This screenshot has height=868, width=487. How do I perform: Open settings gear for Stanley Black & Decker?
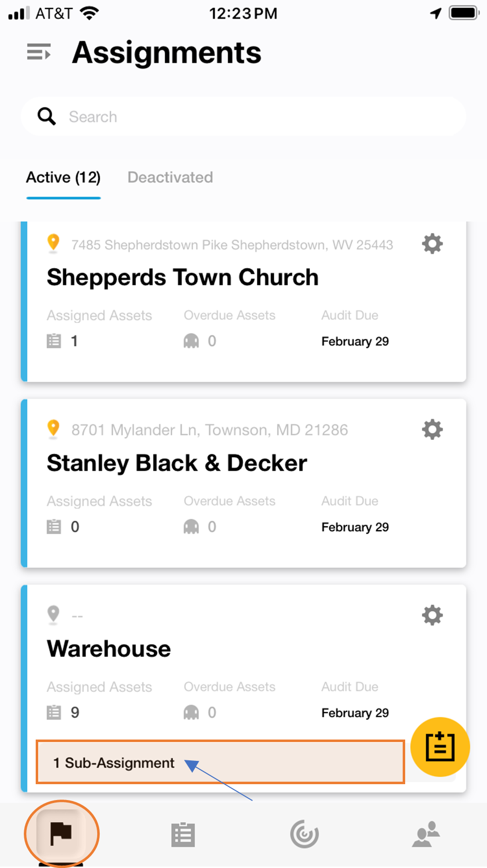pos(432,430)
